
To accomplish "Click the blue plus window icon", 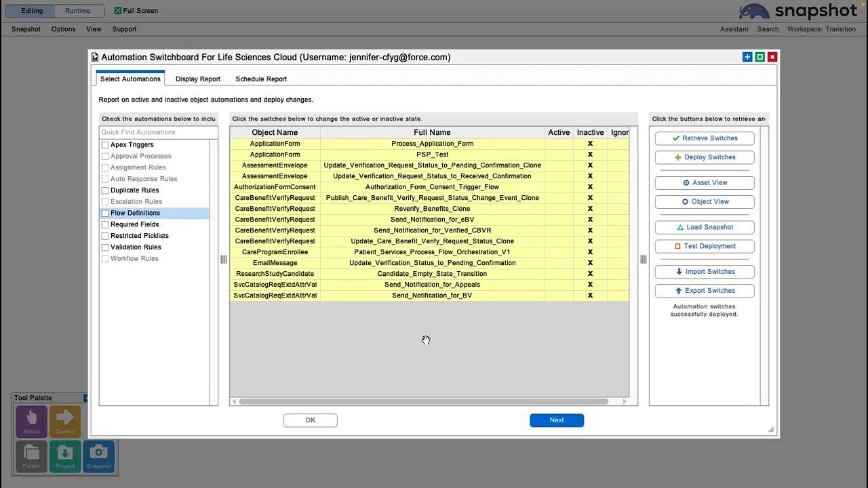I will [x=747, y=57].
